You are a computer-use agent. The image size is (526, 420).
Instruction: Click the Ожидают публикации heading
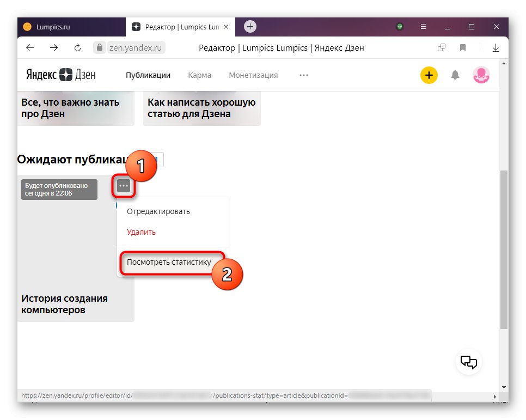coord(72,159)
